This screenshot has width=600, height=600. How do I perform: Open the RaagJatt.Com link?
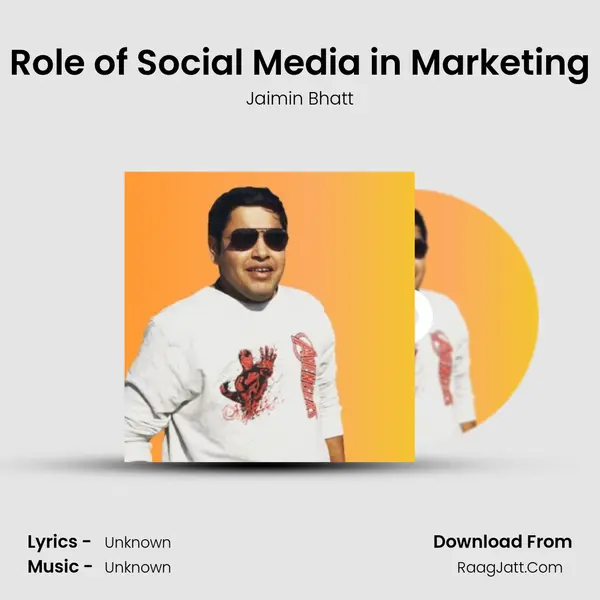510,567
